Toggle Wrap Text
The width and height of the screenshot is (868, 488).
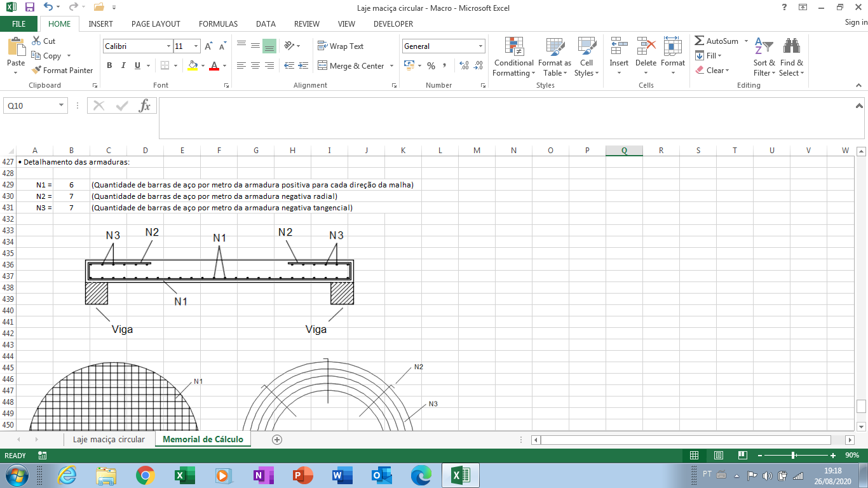coord(341,46)
